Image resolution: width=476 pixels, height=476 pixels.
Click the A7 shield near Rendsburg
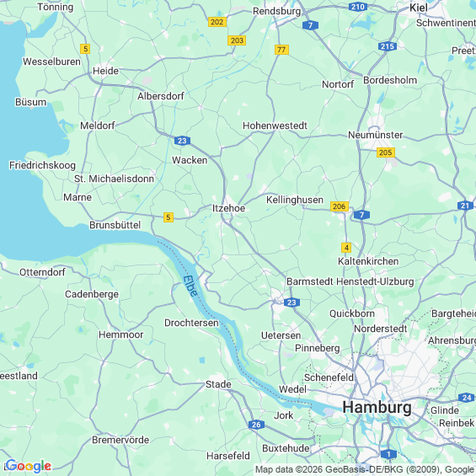pyautogui.click(x=310, y=25)
